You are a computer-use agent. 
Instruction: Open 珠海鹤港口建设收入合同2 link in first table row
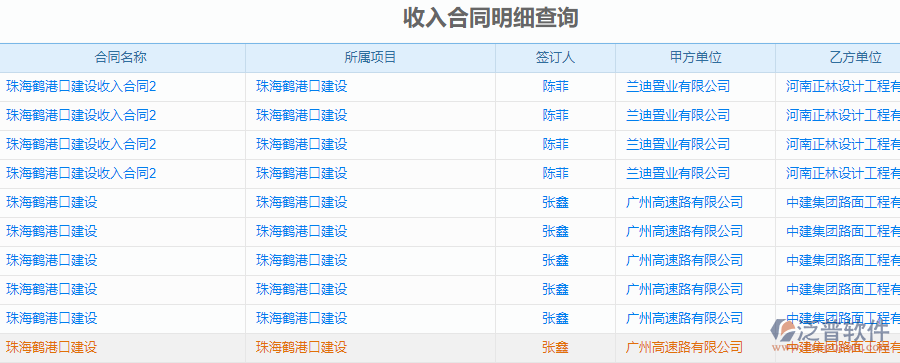pyautogui.click(x=81, y=87)
